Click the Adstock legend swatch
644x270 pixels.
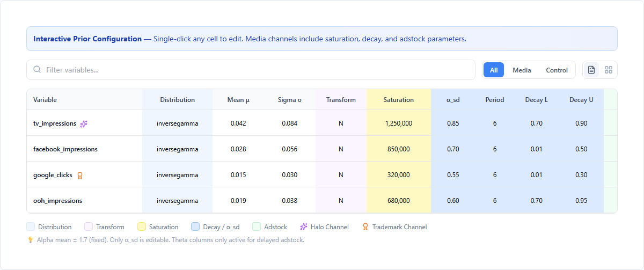pos(257,227)
